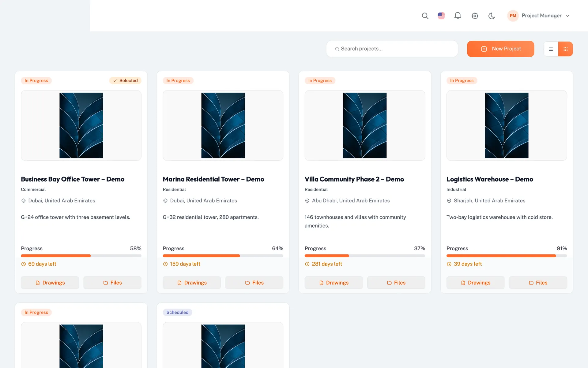Screen dimensions: 588x368
Task: Open Drawings for Logistics Warehouse
Action: pyautogui.click(x=475, y=282)
